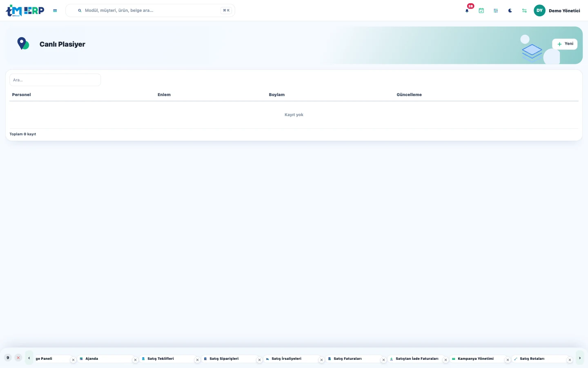
Task: Open the apps grid launcher icon
Action: 496,11
